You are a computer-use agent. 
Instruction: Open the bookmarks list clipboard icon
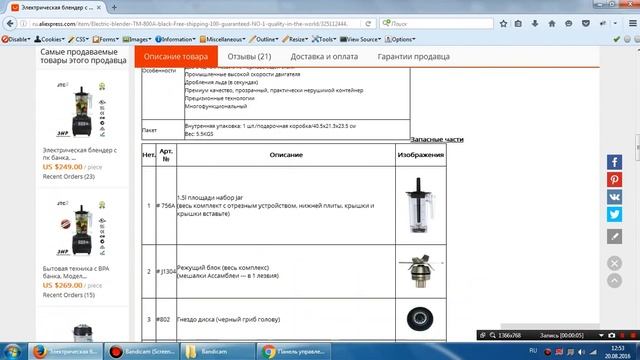point(518,24)
